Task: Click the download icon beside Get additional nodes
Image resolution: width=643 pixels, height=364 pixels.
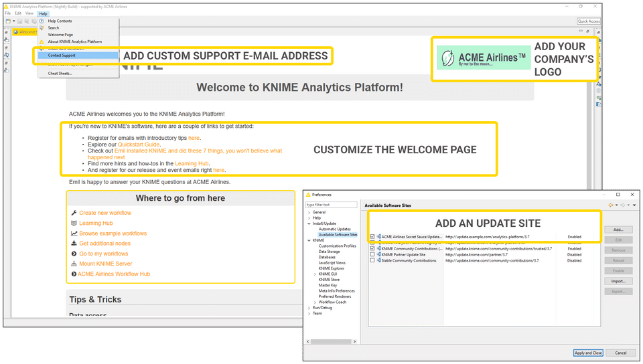Action: click(74, 243)
